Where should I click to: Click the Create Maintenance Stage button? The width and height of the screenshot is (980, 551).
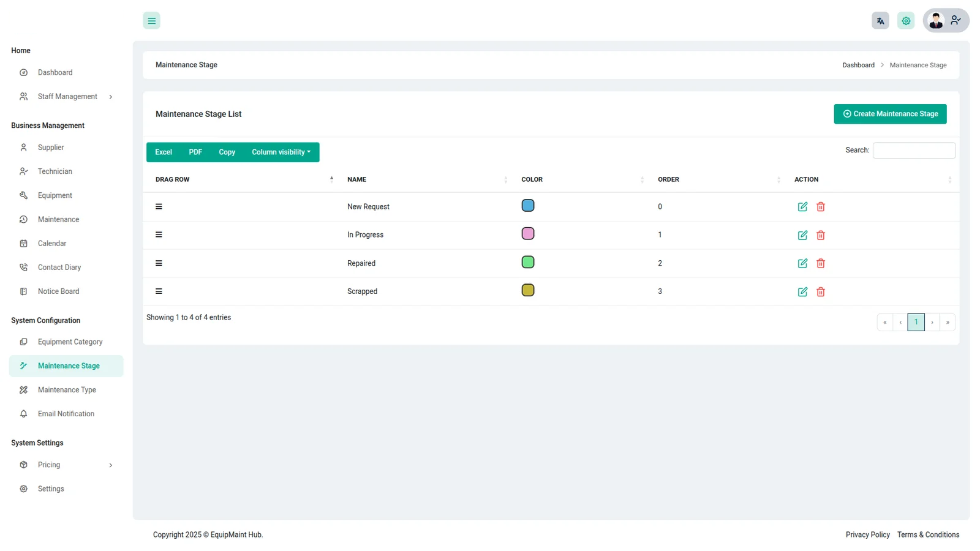(890, 114)
